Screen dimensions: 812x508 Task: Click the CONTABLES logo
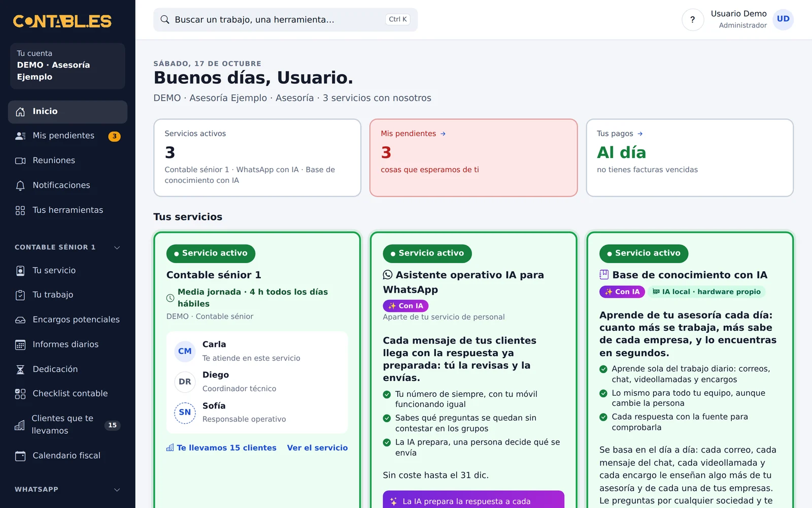pos(62,21)
